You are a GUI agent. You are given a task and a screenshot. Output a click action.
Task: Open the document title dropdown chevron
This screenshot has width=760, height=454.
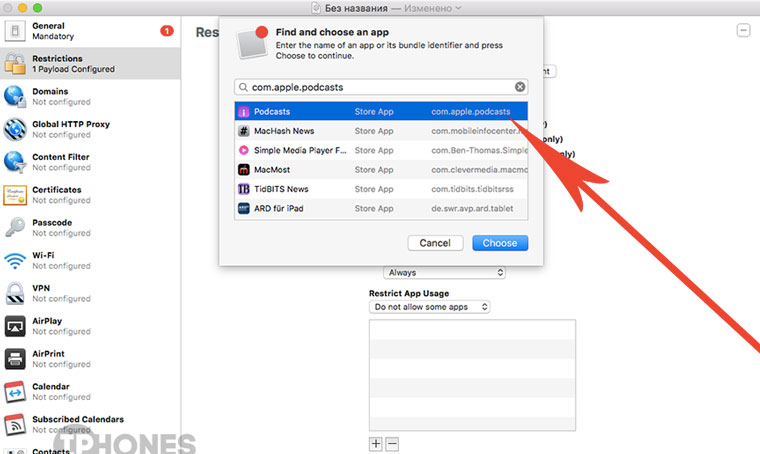tap(458, 8)
